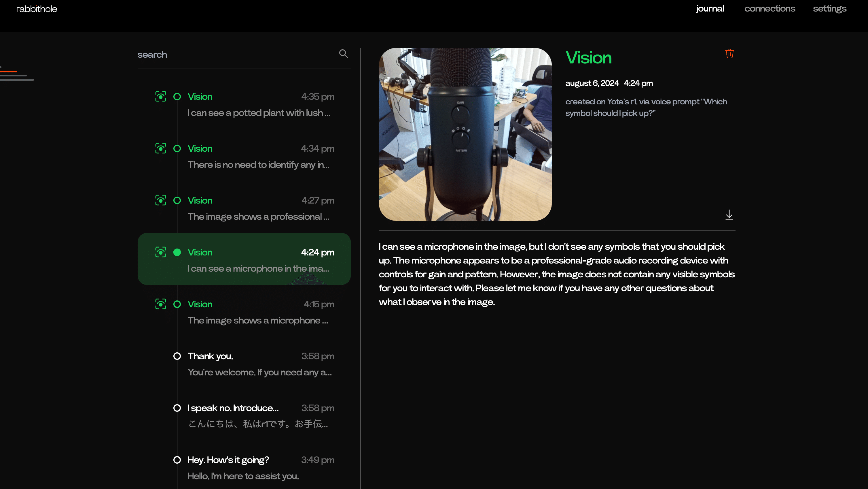Delete this Vision entry with trash icon
The width and height of the screenshot is (868, 489).
pos(729,54)
